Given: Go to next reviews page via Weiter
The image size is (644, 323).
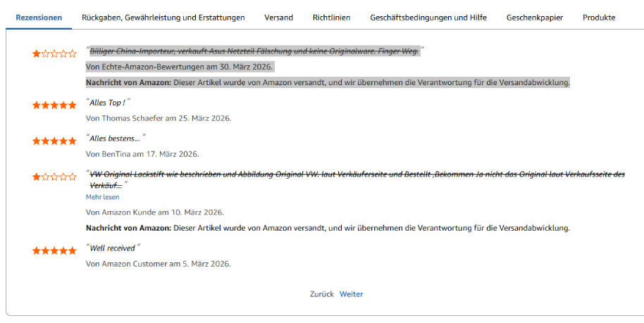Looking at the screenshot, I should click(x=352, y=294).
